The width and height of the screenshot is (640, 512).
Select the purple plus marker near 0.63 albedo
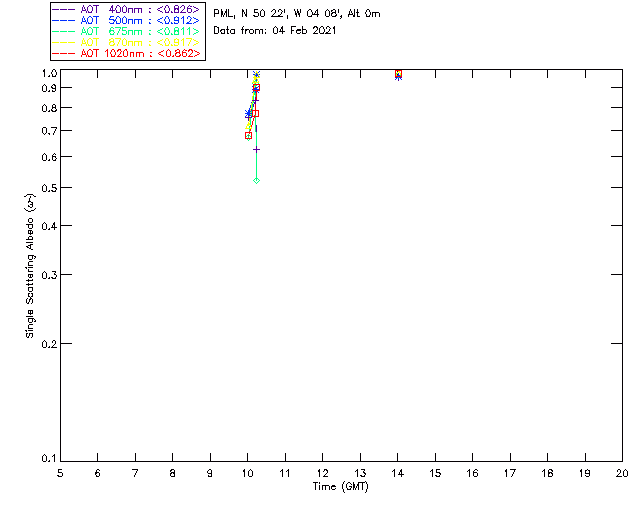click(x=256, y=149)
